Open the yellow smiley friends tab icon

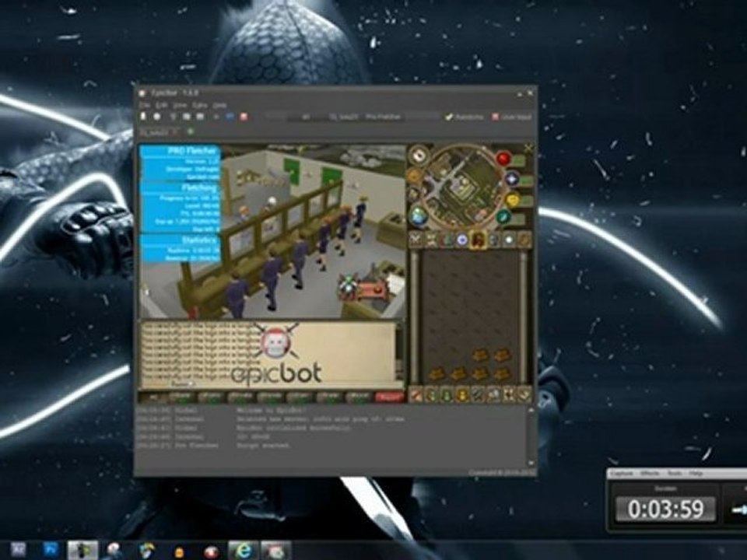(x=462, y=394)
